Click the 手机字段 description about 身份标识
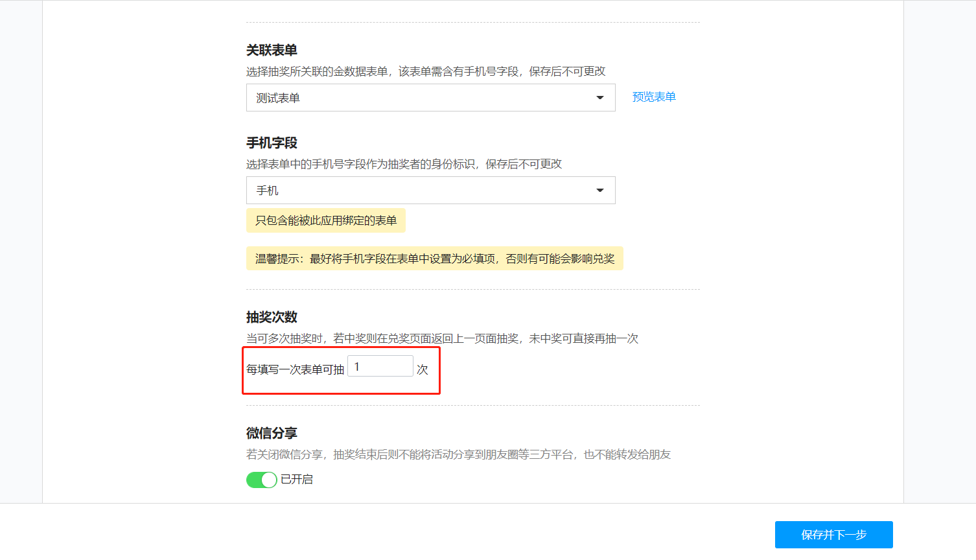 click(404, 164)
